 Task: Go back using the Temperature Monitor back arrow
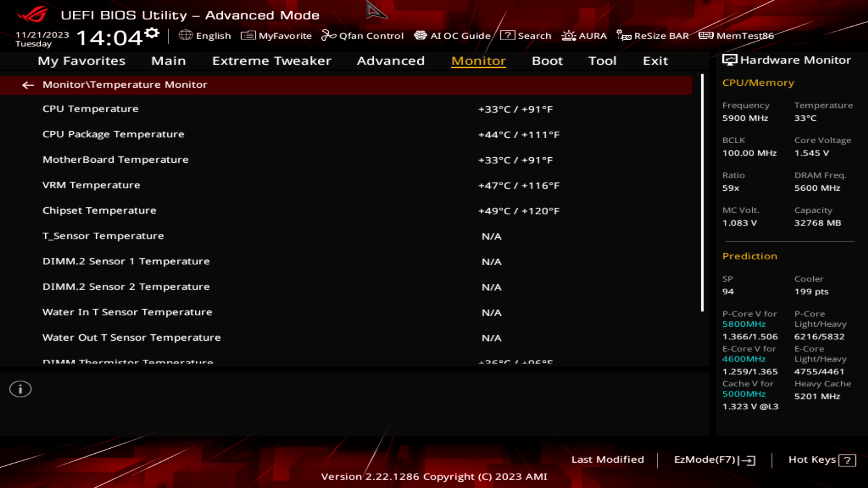28,85
